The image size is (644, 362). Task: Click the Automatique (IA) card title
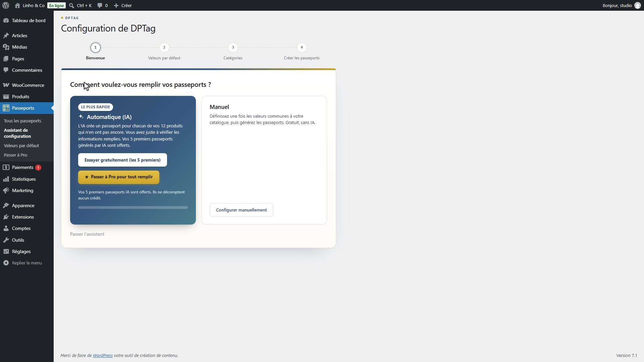click(x=109, y=117)
